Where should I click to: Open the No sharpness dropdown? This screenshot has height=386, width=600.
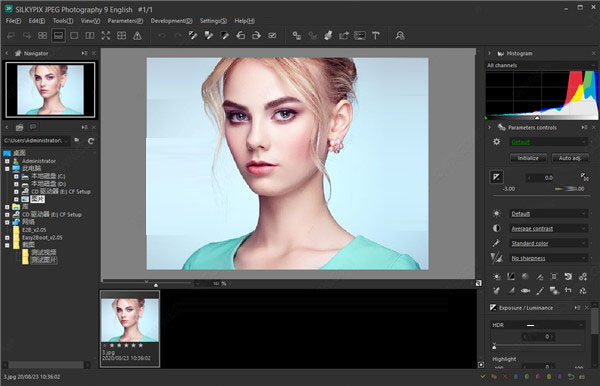pyautogui.click(x=549, y=258)
